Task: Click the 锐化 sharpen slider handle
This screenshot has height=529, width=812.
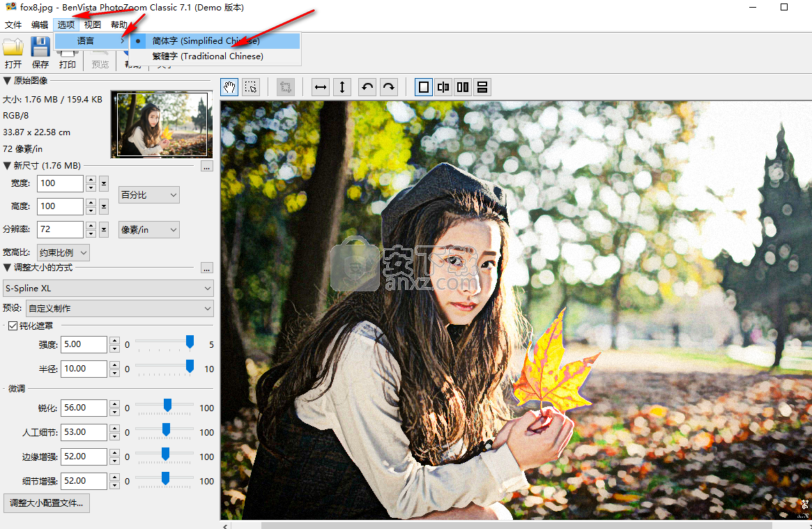Action: point(167,406)
